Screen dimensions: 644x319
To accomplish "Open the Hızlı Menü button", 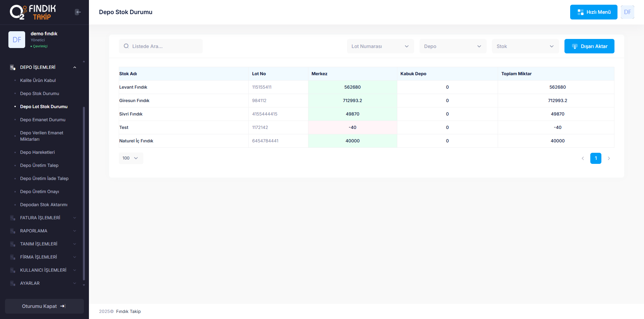I will (x=593, y=12).
